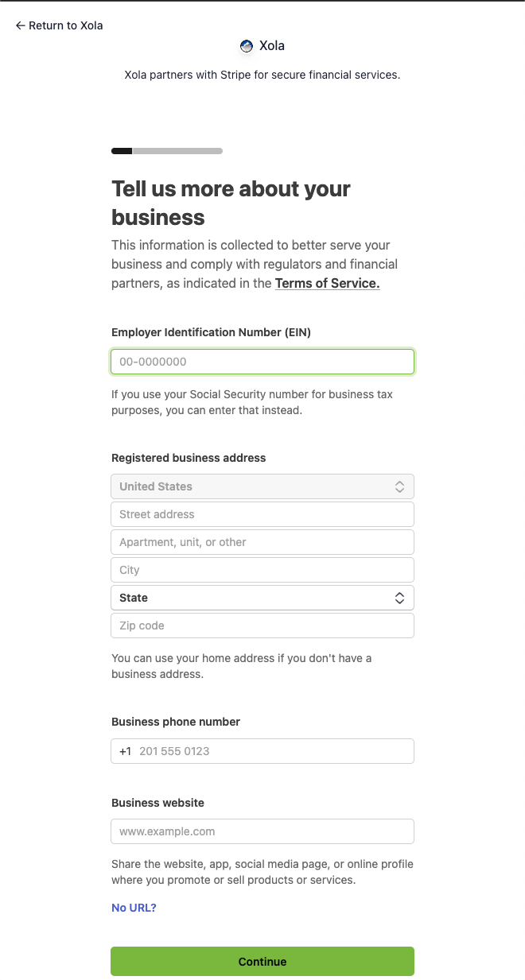Open the Terms of Service link
The height and width of the screenshot is (980, 525).
(x=327, y=284)
